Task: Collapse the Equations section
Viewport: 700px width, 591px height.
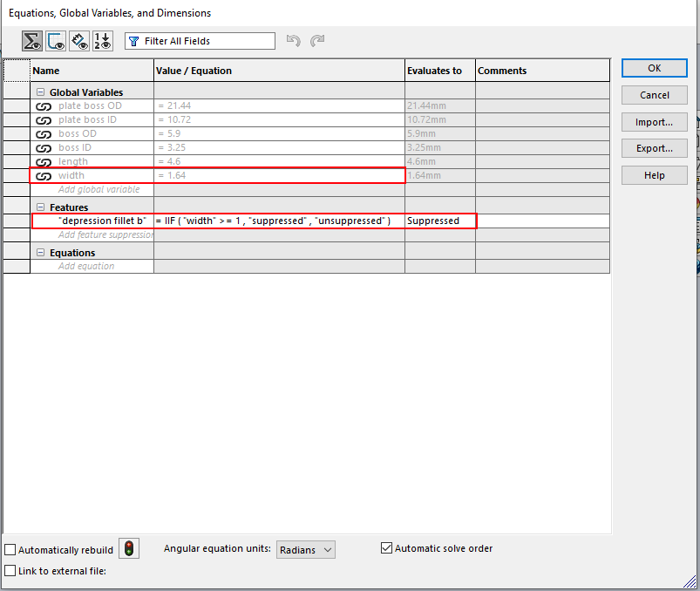Action: [40, 253]
